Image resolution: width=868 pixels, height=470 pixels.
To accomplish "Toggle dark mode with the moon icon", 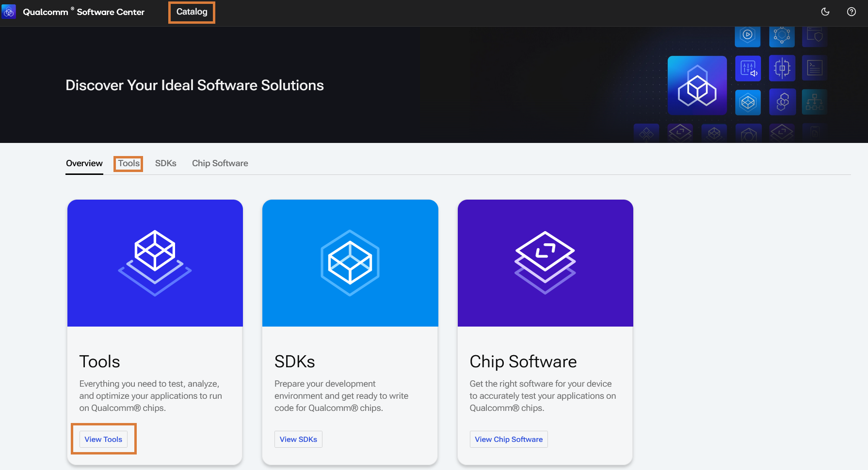I will [825, 12].
